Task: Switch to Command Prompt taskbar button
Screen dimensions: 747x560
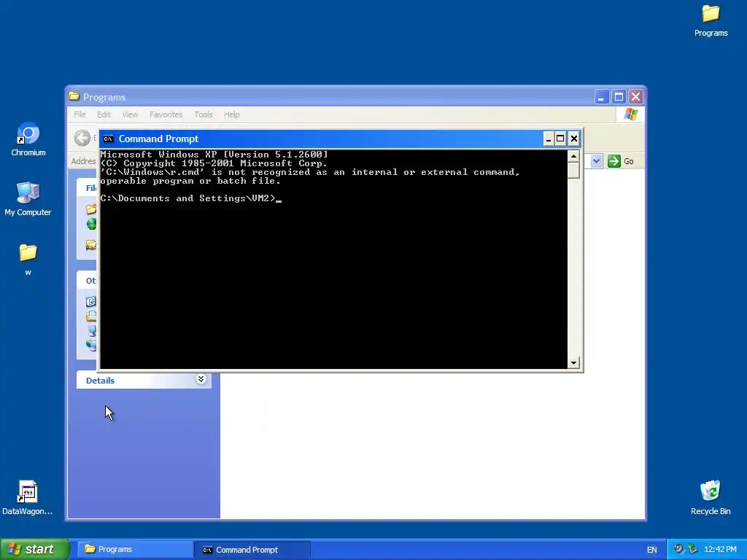Action: (252, 550)
